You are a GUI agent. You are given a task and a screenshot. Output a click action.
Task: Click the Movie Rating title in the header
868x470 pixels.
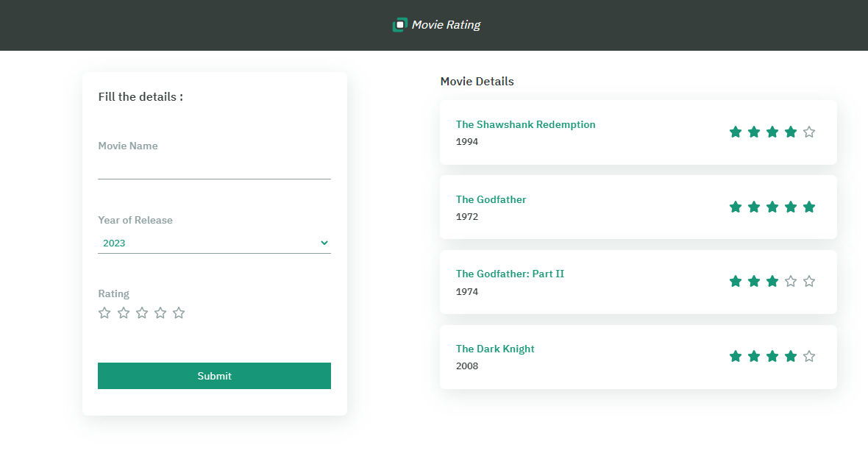point(446,24)
